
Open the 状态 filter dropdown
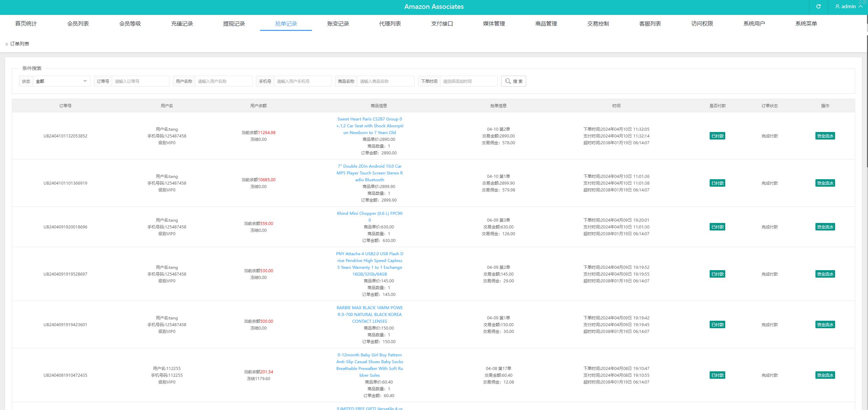click(x=58, y=81)
